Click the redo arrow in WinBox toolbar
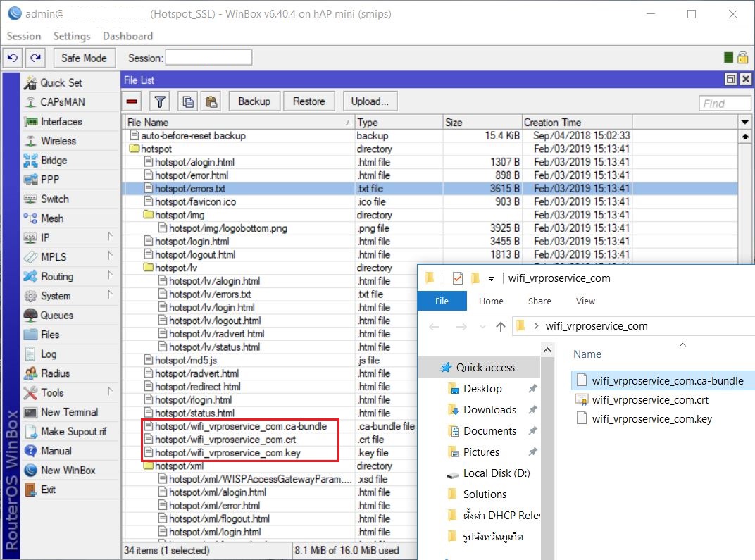Image resolution: width=755 pixels, height=560 pixels. click(36, 58)
